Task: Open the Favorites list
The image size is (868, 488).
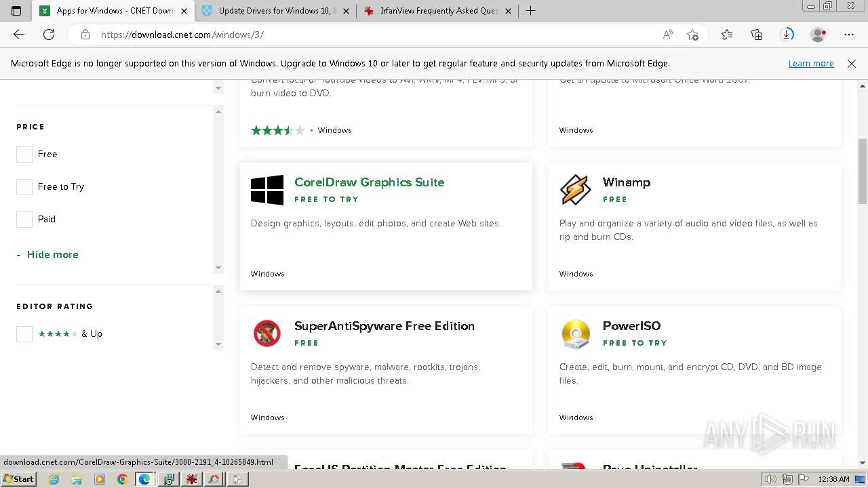Action: pyautogui.click(x=727, y=35)
